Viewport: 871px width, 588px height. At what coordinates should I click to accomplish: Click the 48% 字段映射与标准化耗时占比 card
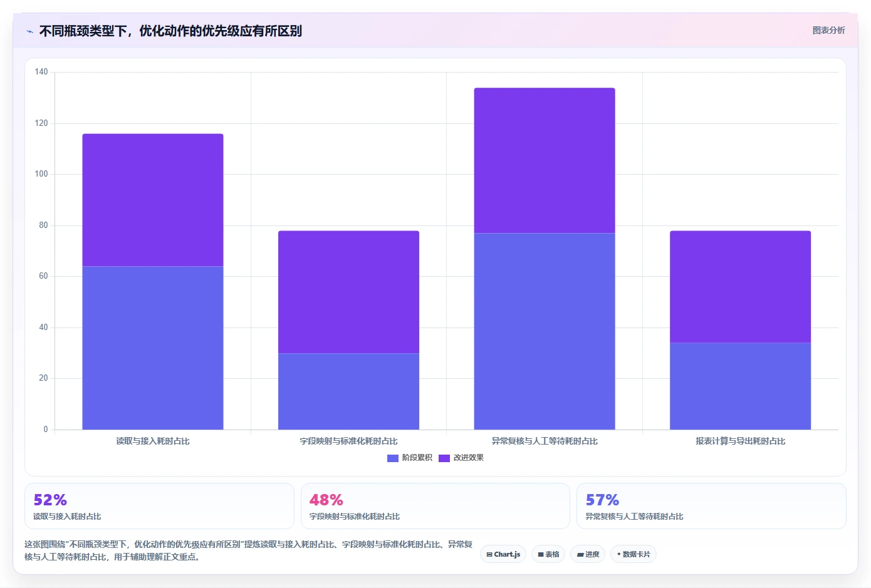[435, 506]
